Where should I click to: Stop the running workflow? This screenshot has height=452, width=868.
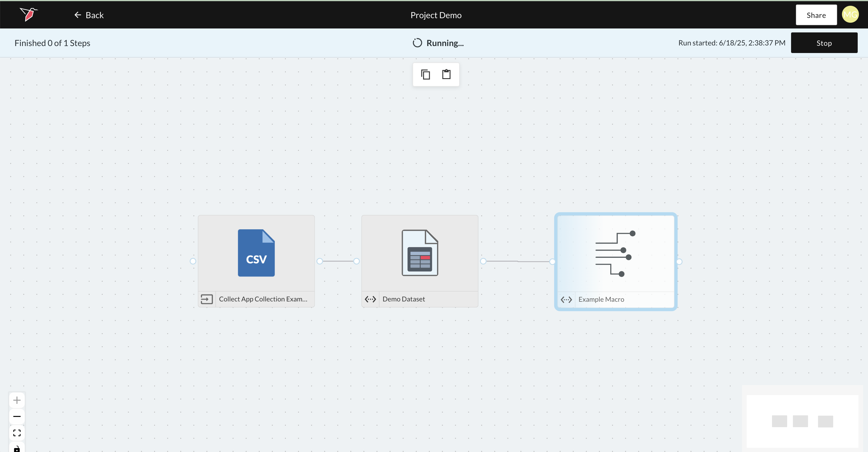824,43
